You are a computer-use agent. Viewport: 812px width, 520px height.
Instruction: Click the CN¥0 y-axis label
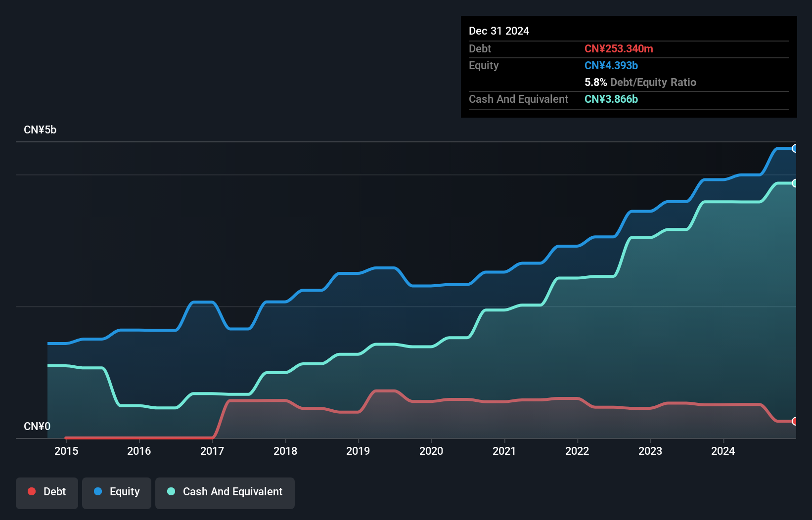pyautogui.click(x=37, y=427)
